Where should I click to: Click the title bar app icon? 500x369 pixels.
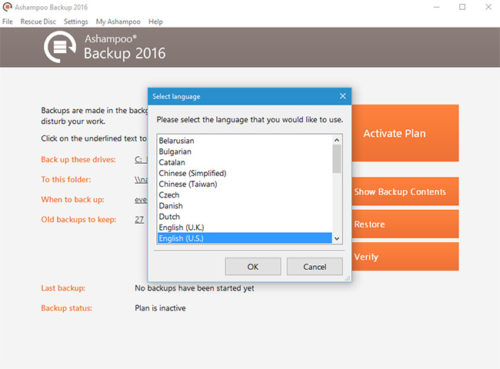click(x=7, y=7)
